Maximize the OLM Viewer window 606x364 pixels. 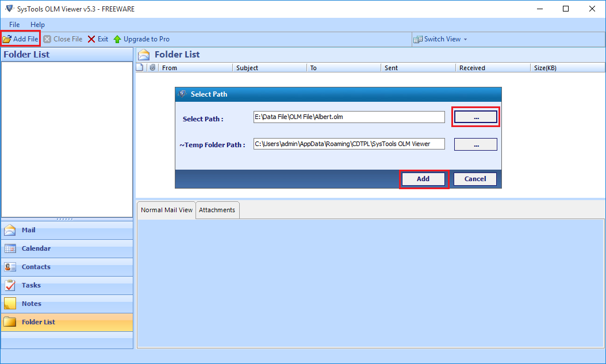click(566, 9)
